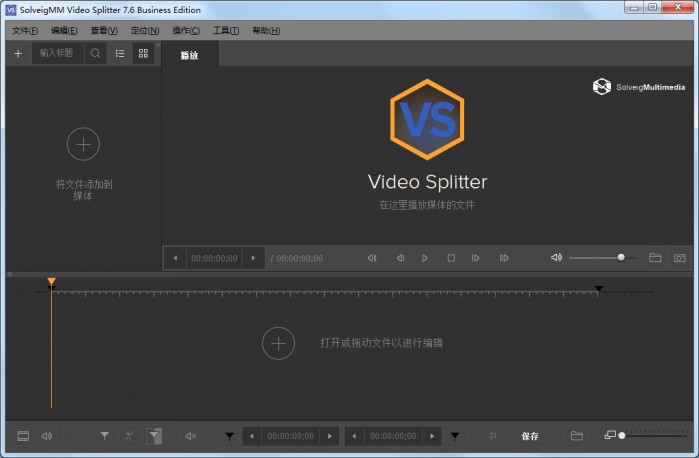Start playback with the play button
Viewport: 699px width, 458px height.
point(424,258)
